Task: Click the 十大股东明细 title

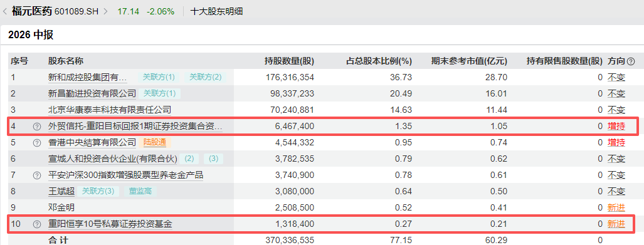Action: tap(217, 11)
